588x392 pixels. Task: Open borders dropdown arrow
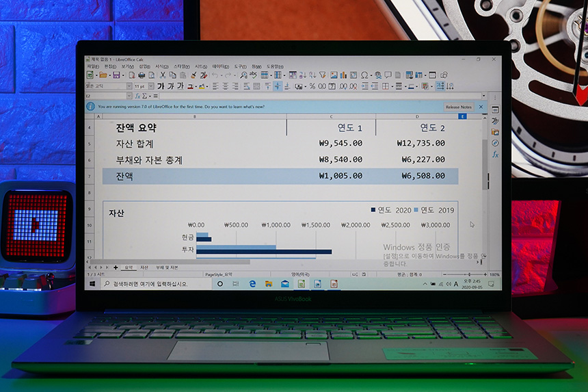[392, 87]
